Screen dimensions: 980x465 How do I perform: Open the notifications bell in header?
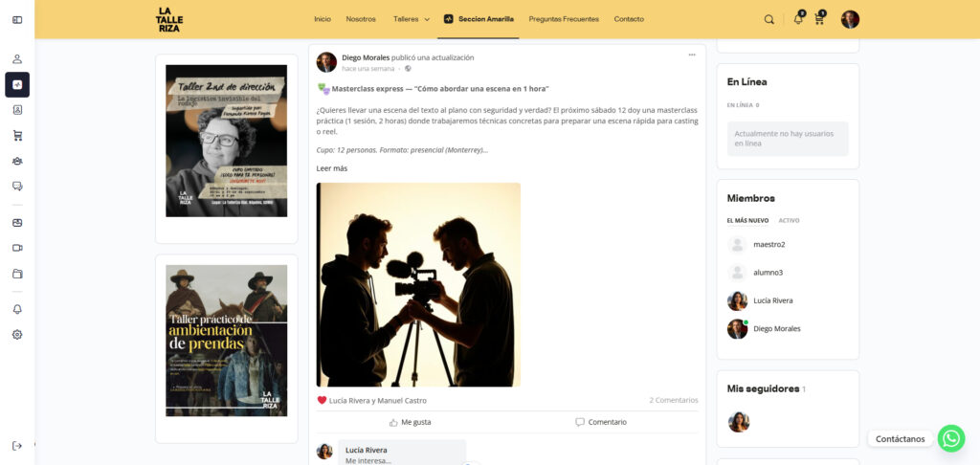tap(797, 19)
